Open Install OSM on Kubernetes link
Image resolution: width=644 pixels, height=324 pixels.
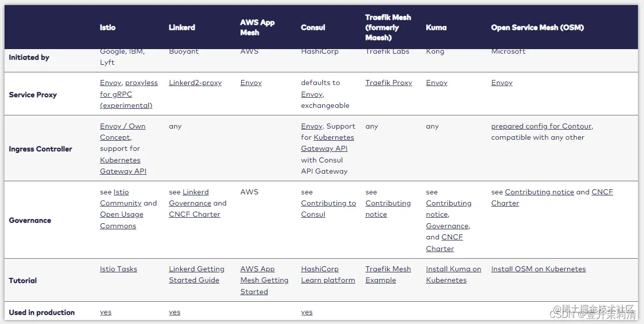tap(538, 269)
